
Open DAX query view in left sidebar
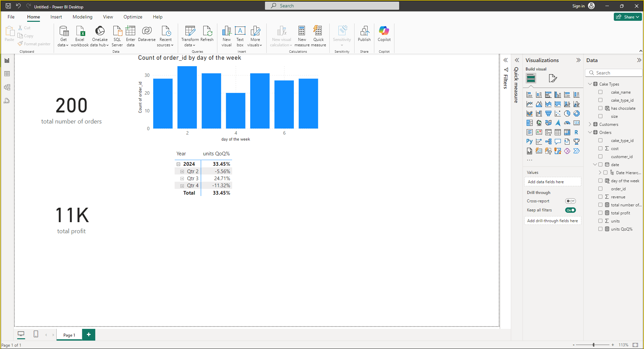click(x=7, y=101)
